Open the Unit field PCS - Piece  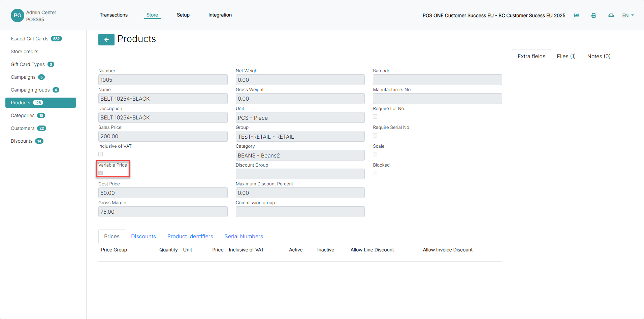[x=300, y=117]
